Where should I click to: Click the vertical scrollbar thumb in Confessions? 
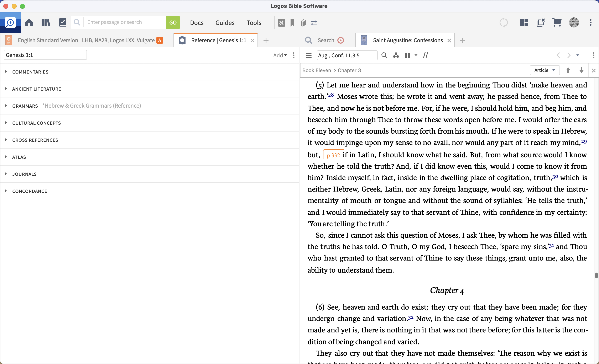click(596, 275)
